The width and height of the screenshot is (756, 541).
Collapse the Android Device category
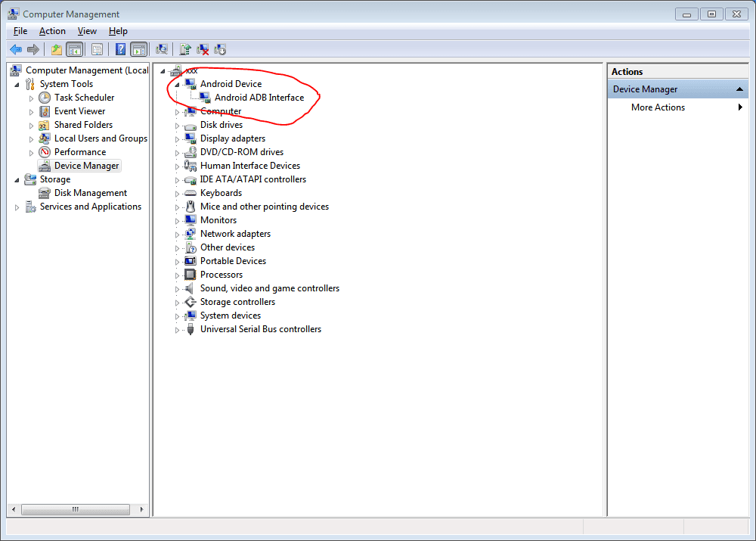[177, 85]
